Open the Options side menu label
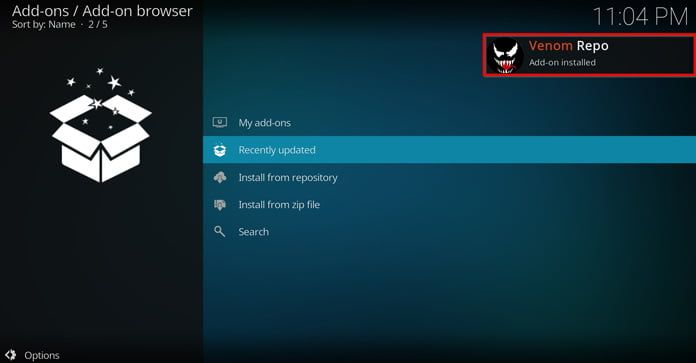 [x=42, y=355]
